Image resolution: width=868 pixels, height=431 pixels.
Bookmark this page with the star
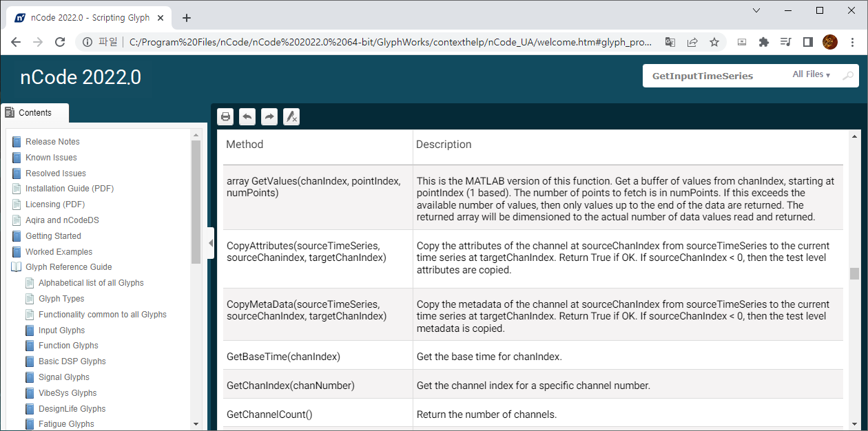tap(714, 42)
